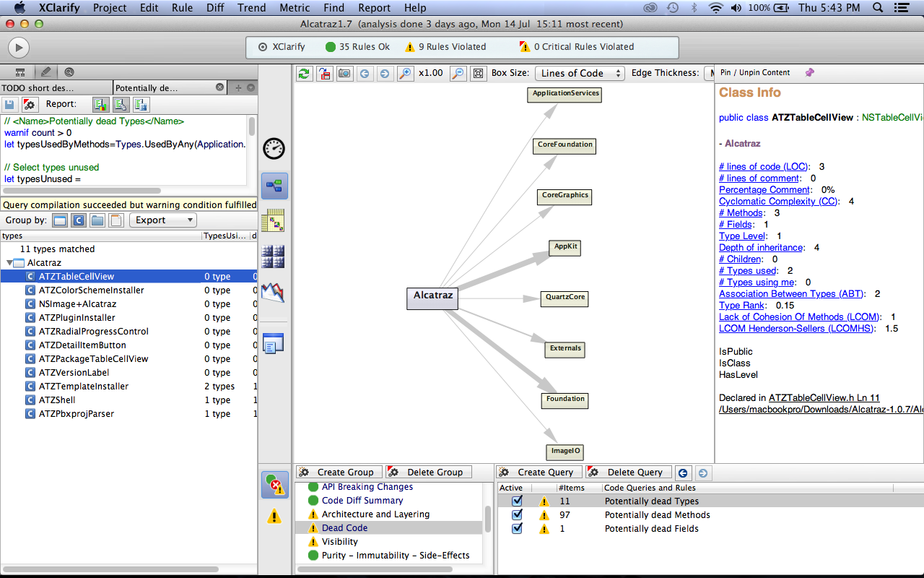Zoom out on the graph
This screenshot has width=924, height=578.
click(458, 73)
